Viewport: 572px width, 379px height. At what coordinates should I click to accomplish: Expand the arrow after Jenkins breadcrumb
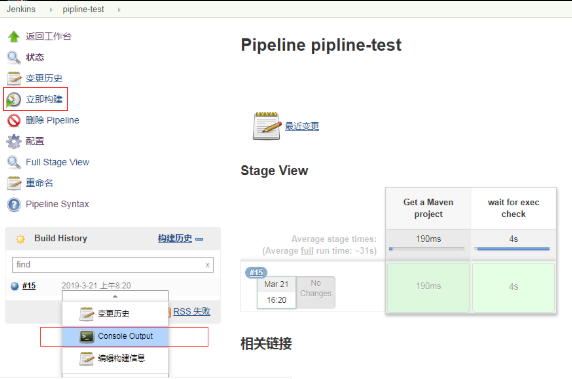click(51, 9)
